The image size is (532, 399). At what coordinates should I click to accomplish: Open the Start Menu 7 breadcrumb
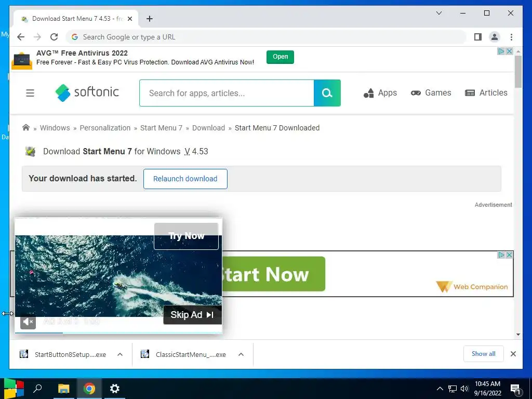pos(161,128)
